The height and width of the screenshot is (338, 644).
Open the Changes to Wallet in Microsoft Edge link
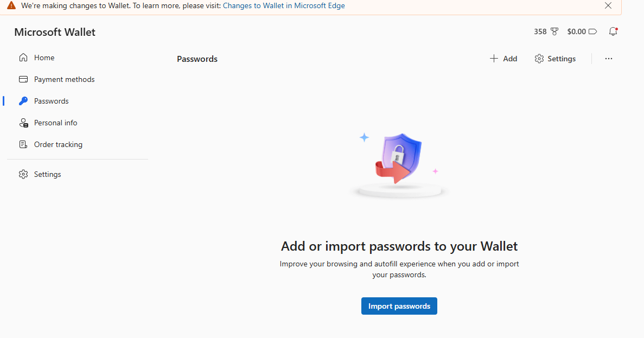(x=284, y=5)
